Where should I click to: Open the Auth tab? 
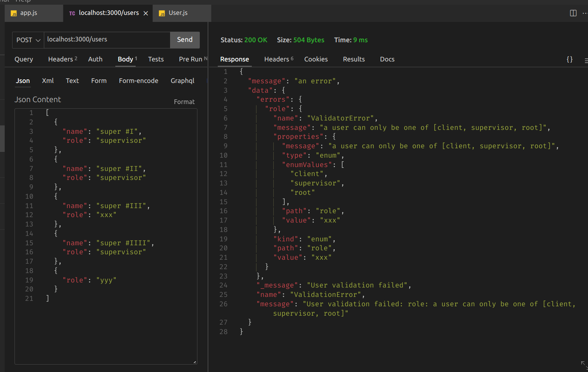point(95,59)
